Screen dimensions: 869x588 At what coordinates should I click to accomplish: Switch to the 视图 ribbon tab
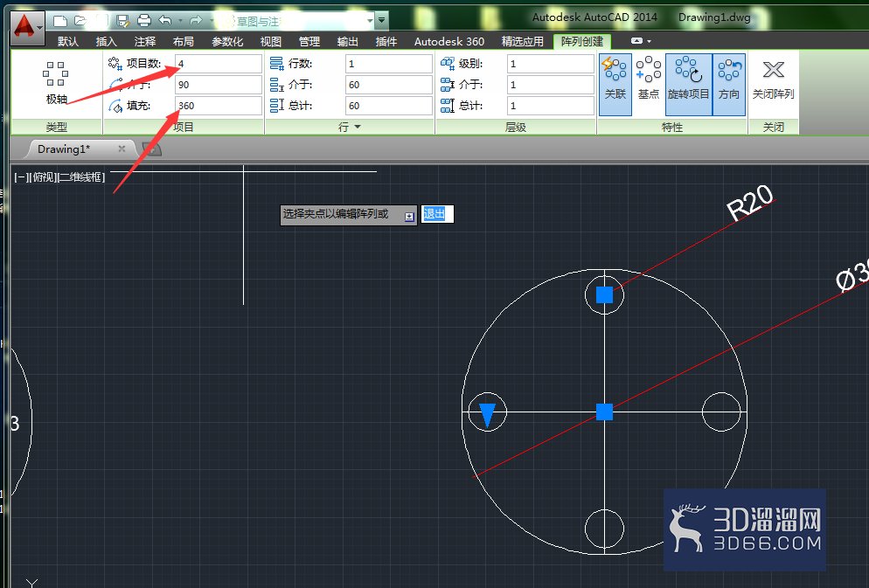[270, 42]
